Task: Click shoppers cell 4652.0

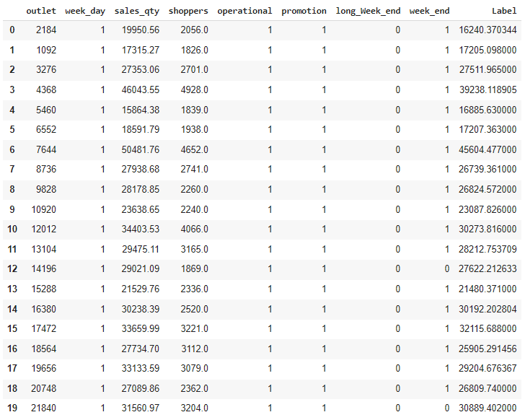Action: pyautogui.click(x=195, y=149)
